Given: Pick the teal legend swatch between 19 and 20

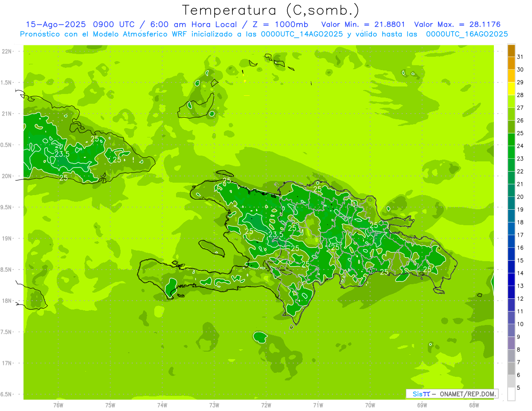Looking at the screenshot, I should pyautogui.click(x=512, y=203).
